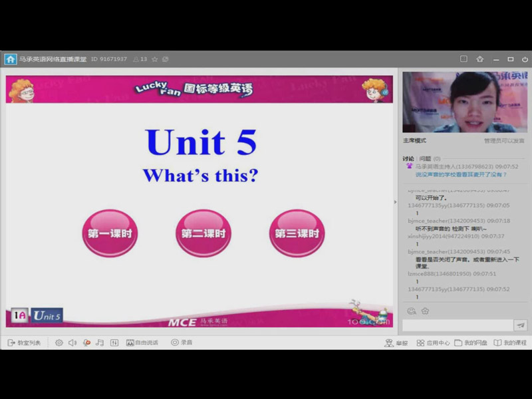
Task: Toggle 录音 recording button
Action: 182,342
